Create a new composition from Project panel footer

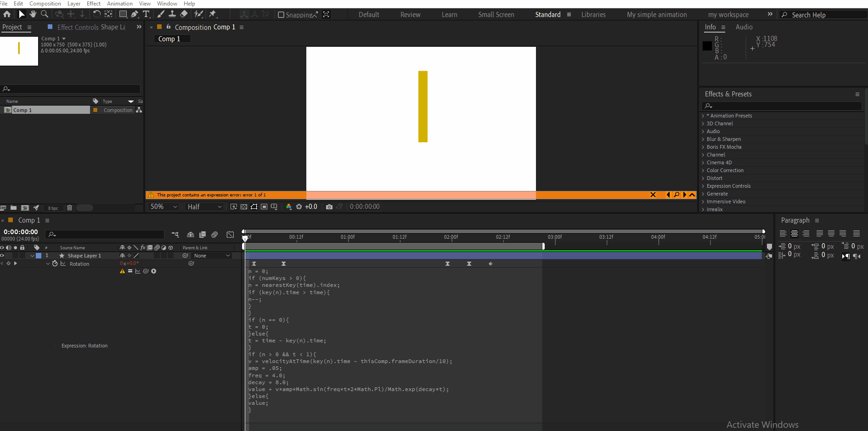click(x=25, y=208)
